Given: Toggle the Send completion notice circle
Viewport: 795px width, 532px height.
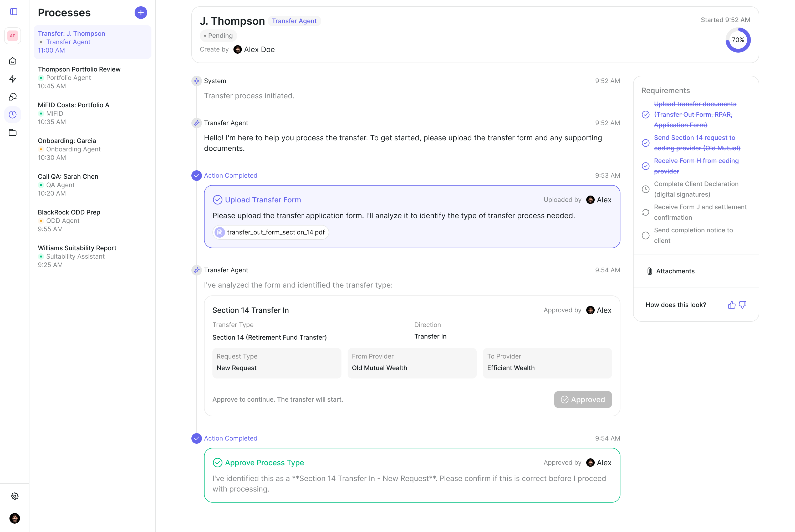Looking at the screenshot, I should coord(645,236).
